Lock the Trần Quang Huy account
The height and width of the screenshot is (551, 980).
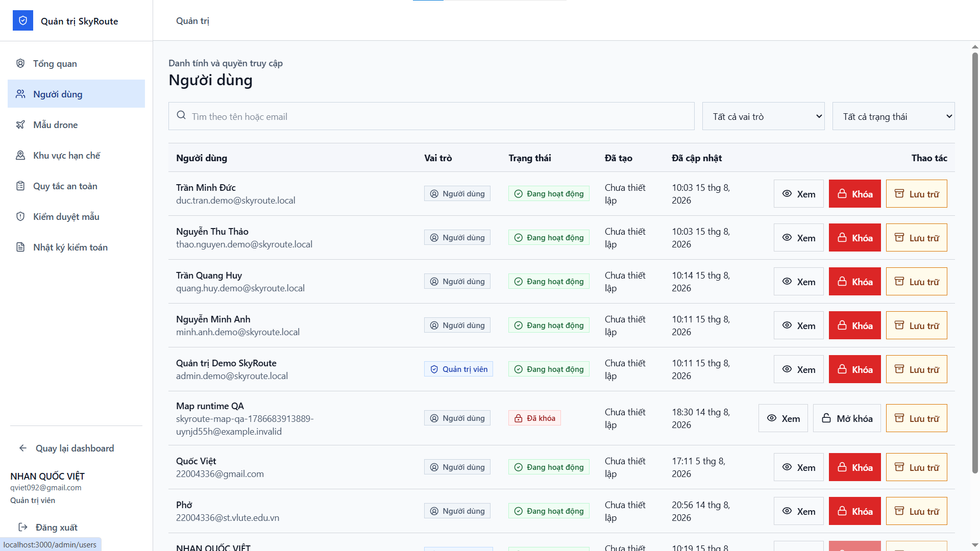point(854,282)
